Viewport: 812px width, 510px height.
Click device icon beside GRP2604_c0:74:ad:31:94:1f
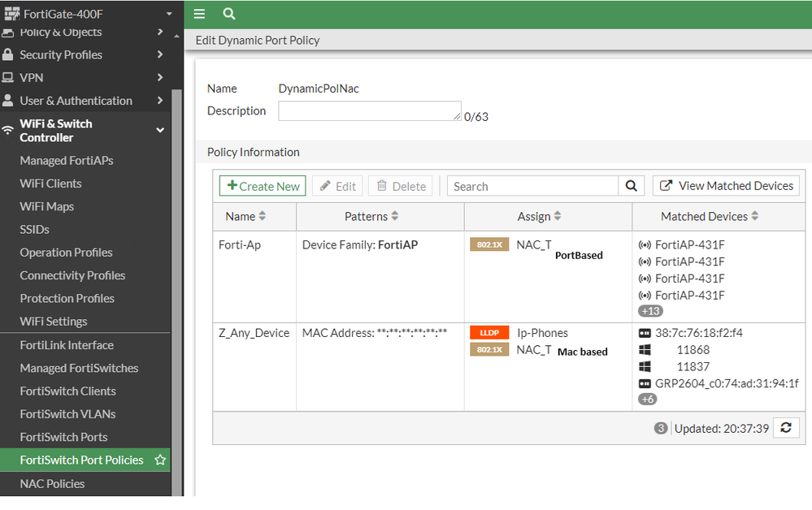point(645,384)
